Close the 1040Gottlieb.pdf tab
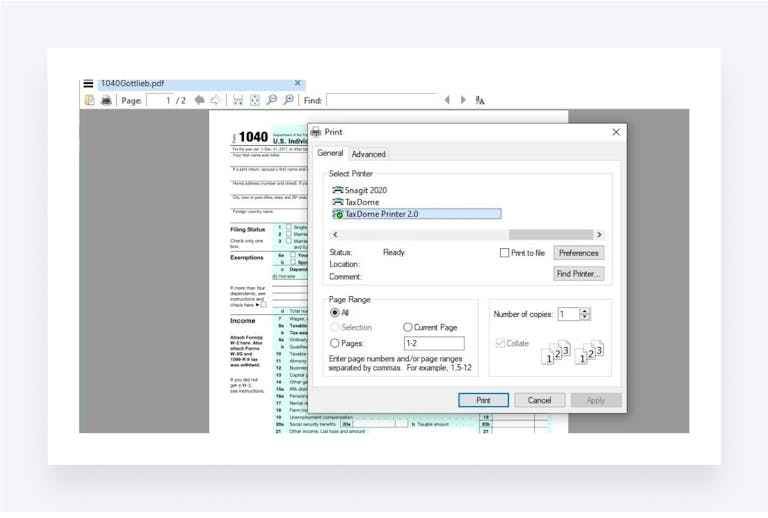768x518 pixels. point(297,83)
